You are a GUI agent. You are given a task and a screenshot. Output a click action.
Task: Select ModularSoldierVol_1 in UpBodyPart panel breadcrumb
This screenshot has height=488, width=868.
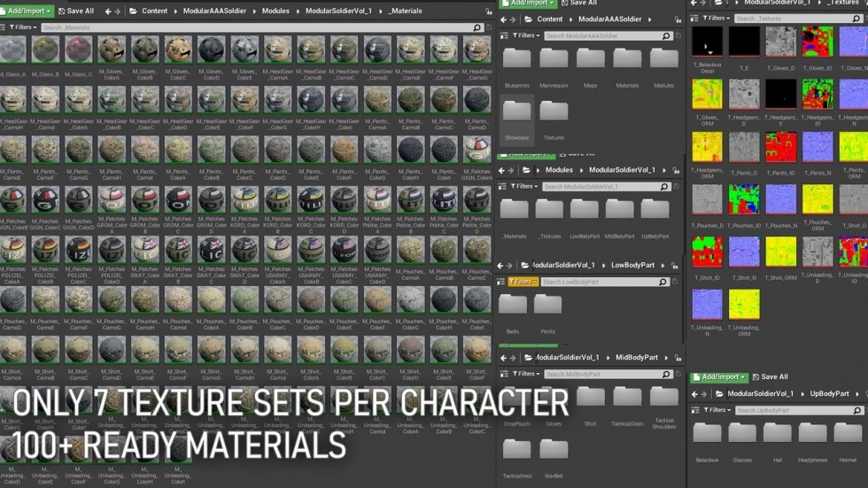[760, 394]
